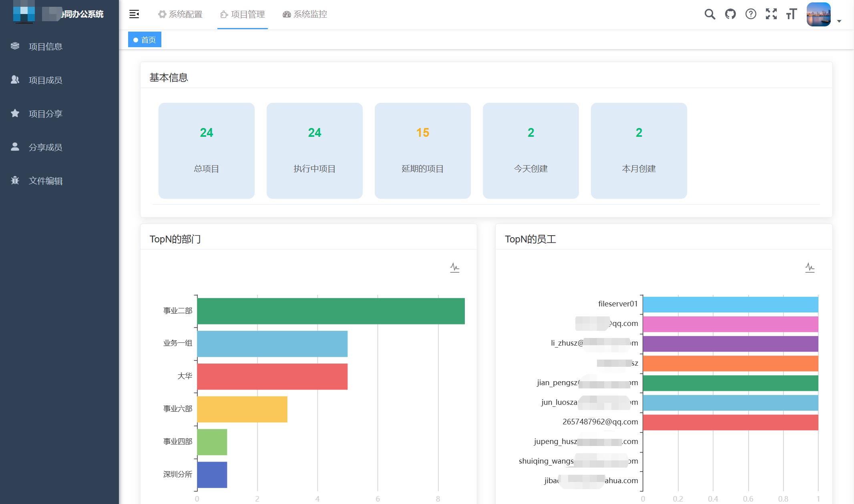Click the yellow 事业六部 bar
The width and height of the screenshot is (854, 504).
[x=242, y=409]
